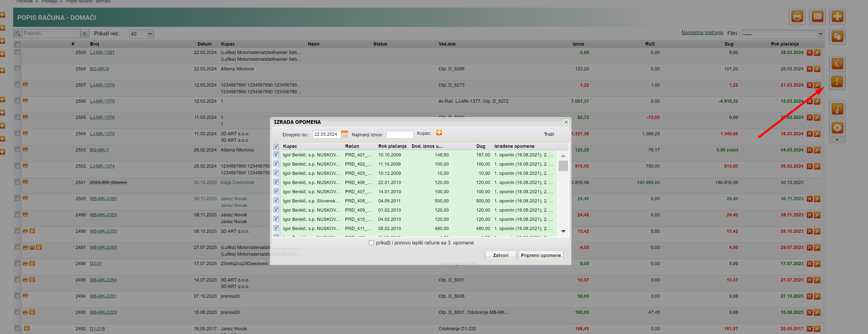This screenshot has width=868, height=334.
Task: Enable prikaži i ponovo ispiši račune checkbox
Action: coord(371,243)
